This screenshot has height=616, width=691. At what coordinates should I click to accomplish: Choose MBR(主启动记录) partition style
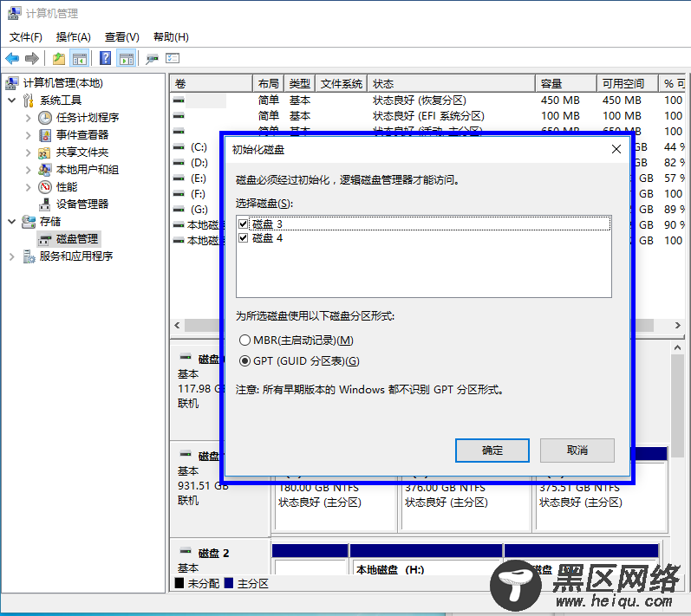coord(244,340)
